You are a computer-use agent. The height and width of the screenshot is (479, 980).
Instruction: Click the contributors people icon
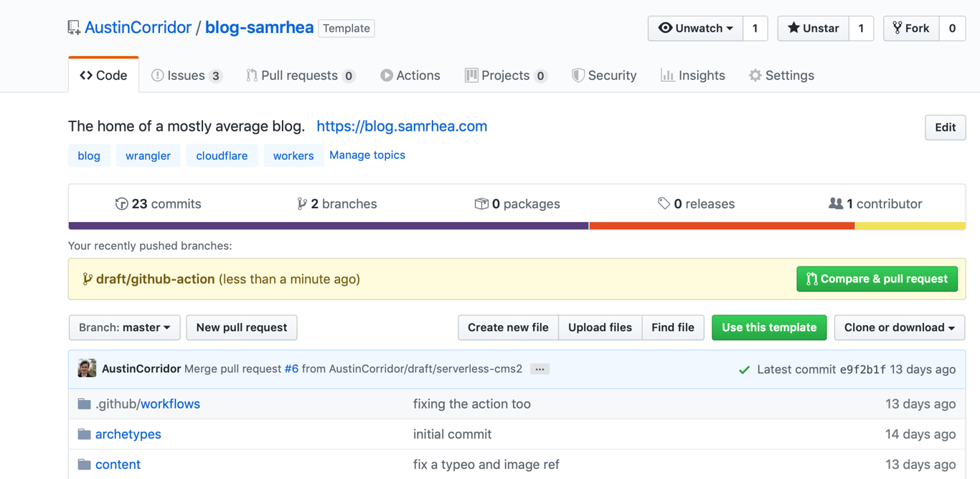(836, 204)
